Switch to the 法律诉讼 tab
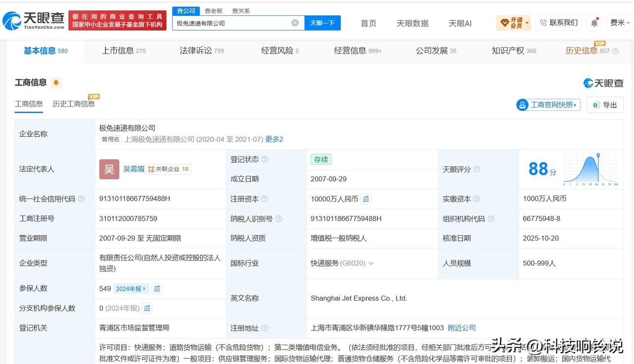The image size is (634, 364). (202, 51)
